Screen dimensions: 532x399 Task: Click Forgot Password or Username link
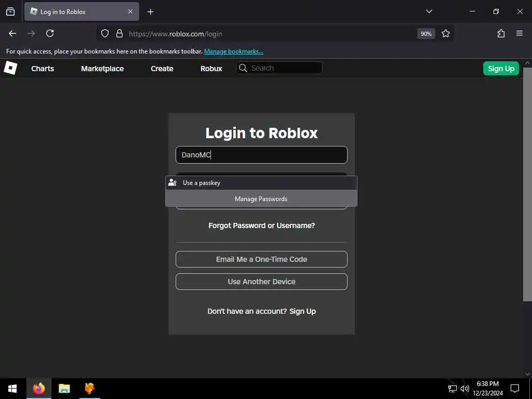tap(262, 225)
